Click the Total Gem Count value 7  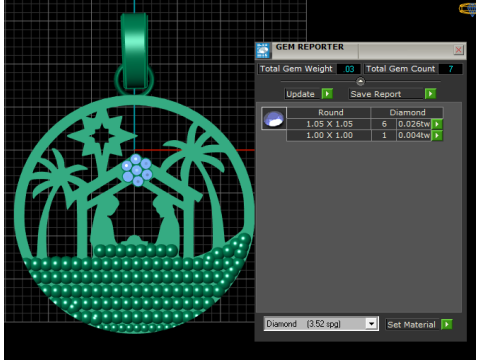click(x=450, y=69)
